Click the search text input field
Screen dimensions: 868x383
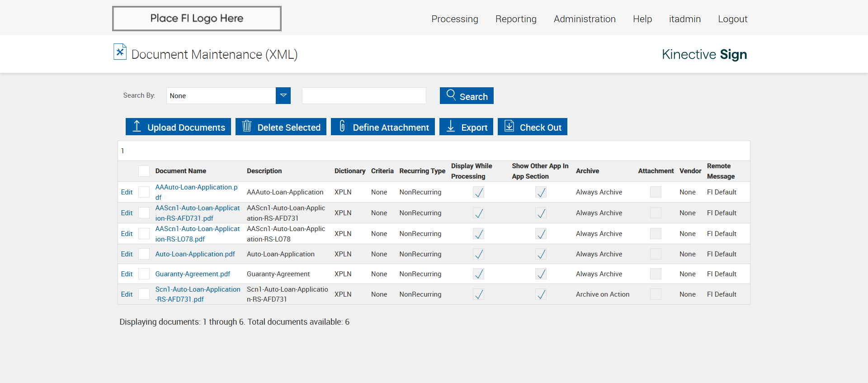364,95
